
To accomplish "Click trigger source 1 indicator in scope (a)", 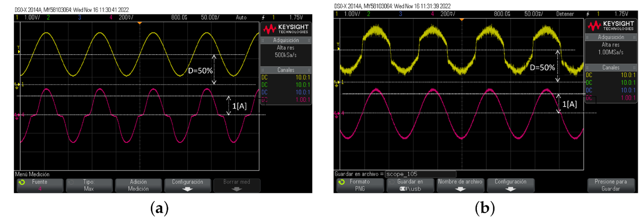I will [274, 17].
